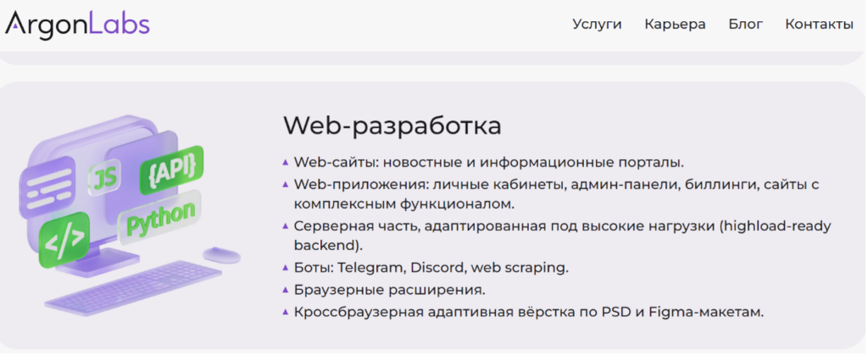This screenshot has width=868, height=356.
Task: Click the ArgonLabs logo
Action: coord(77,24)
